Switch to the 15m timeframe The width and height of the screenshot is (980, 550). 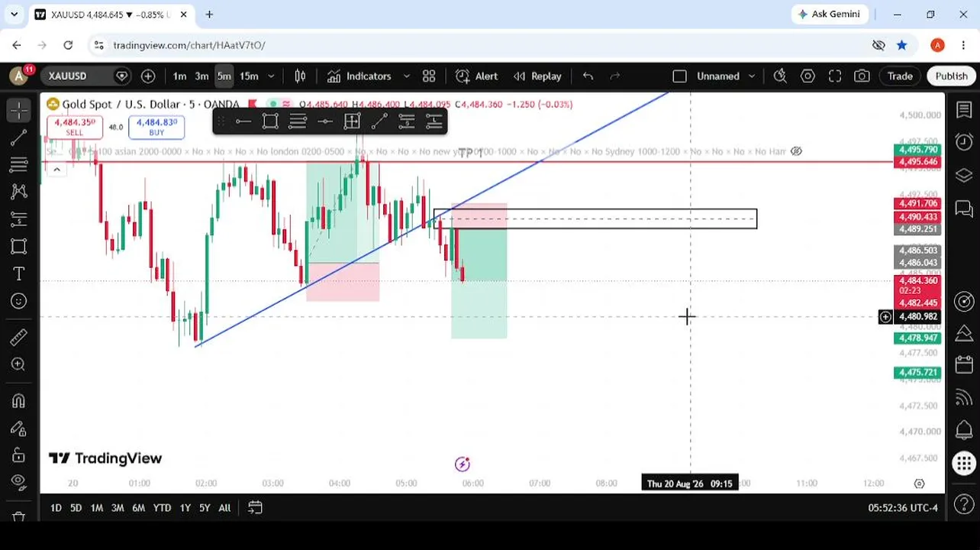click(249, 76)
